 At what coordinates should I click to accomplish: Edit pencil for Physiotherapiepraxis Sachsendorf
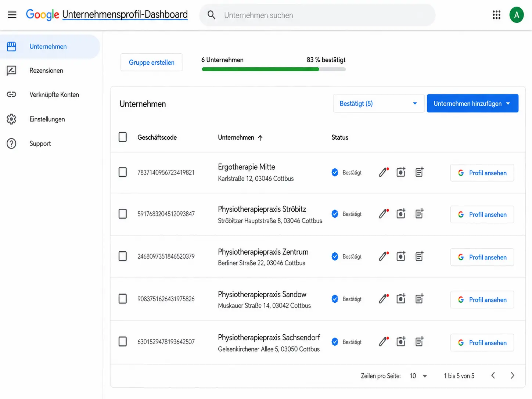[x=384, y=342]
